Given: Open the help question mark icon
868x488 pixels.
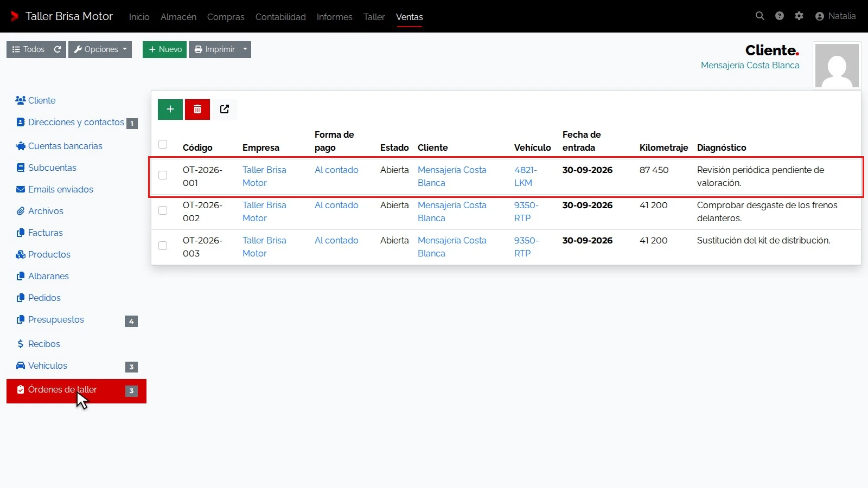Looking at the screenshot, I should [780, 16].
